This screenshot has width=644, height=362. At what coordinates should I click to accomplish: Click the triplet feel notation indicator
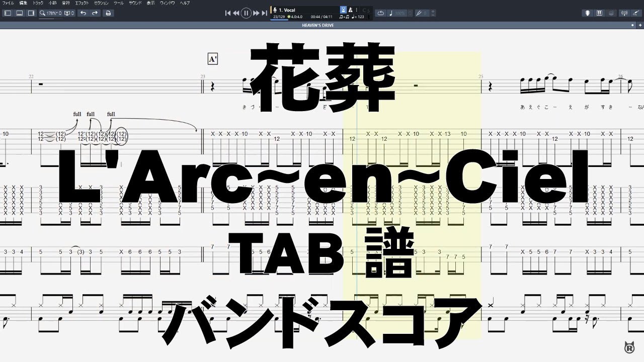344,17
